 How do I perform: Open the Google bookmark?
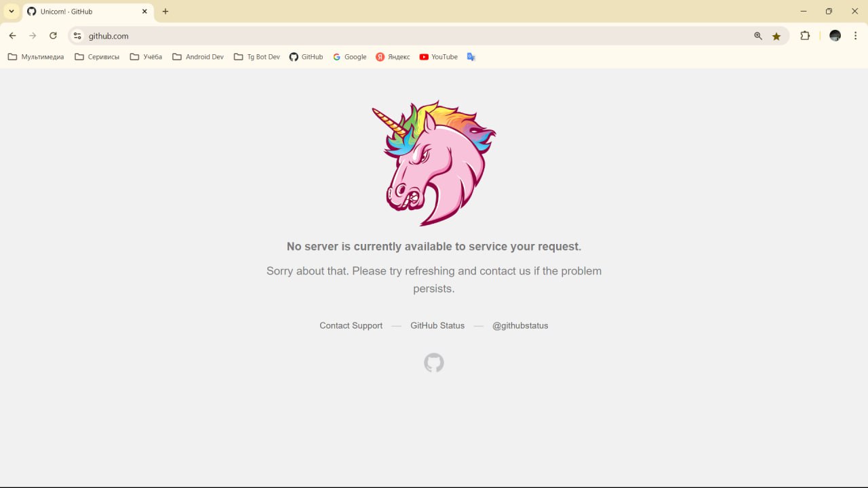[x=349, y=57]
